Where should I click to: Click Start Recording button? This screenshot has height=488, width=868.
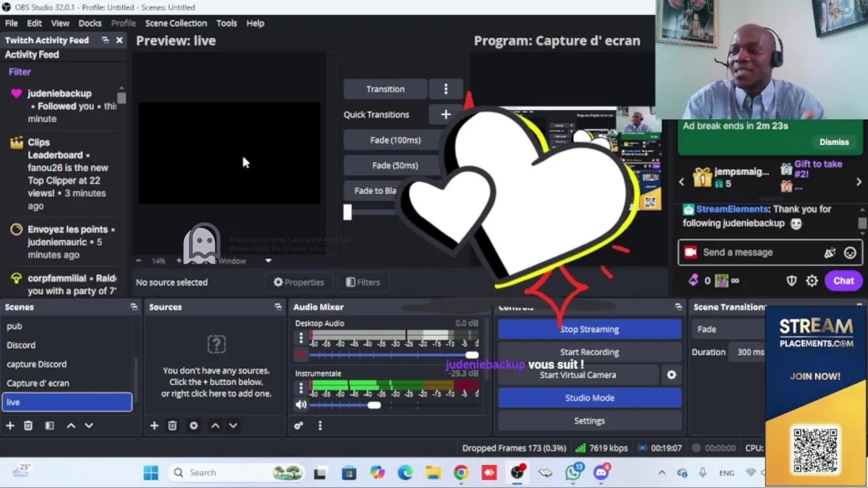pos(589,352)
